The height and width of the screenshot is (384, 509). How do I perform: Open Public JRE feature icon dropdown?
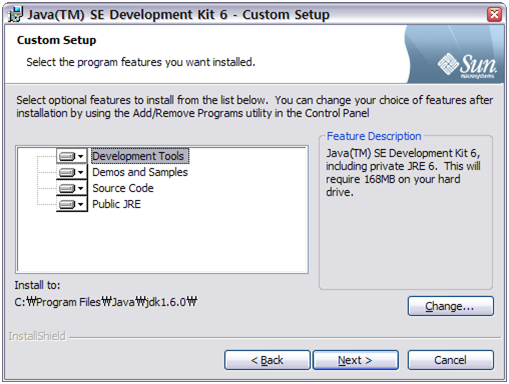click(72, 204)
